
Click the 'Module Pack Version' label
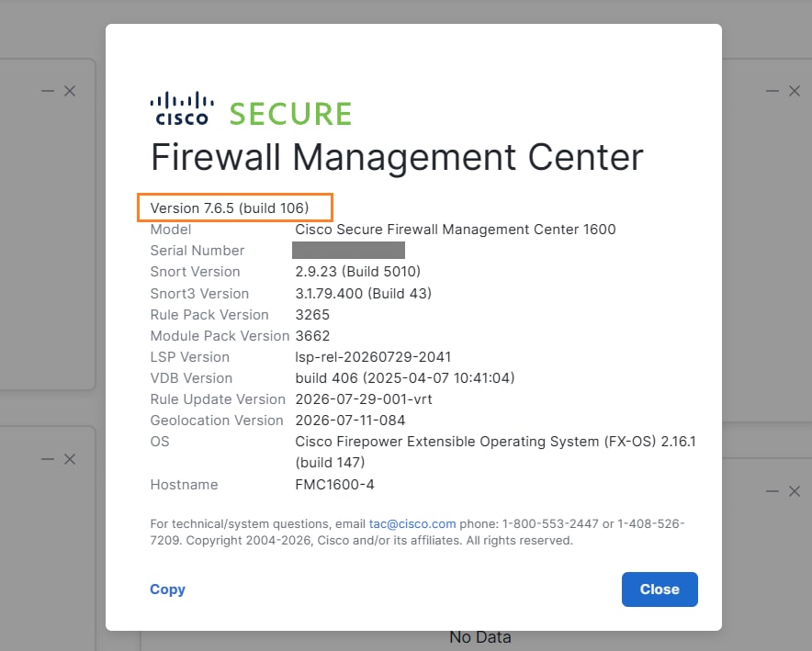click(220, 336)
